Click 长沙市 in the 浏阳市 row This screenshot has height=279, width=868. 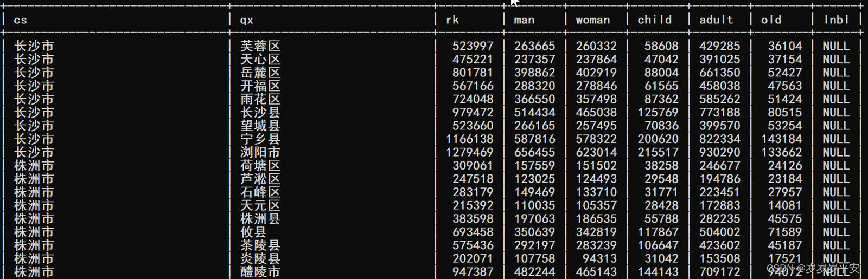click(34, 152)
